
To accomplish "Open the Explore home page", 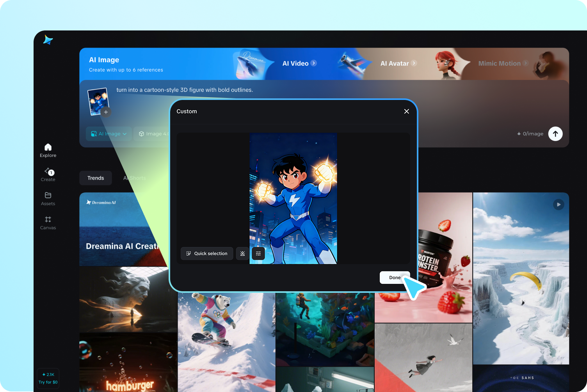I will point(48,150).
